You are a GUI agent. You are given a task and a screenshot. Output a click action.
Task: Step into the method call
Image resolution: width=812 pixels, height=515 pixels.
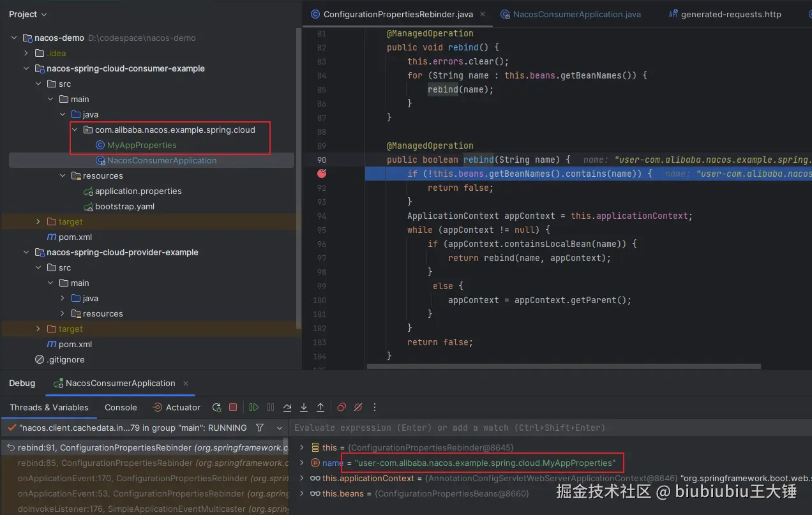pos(304,407)
